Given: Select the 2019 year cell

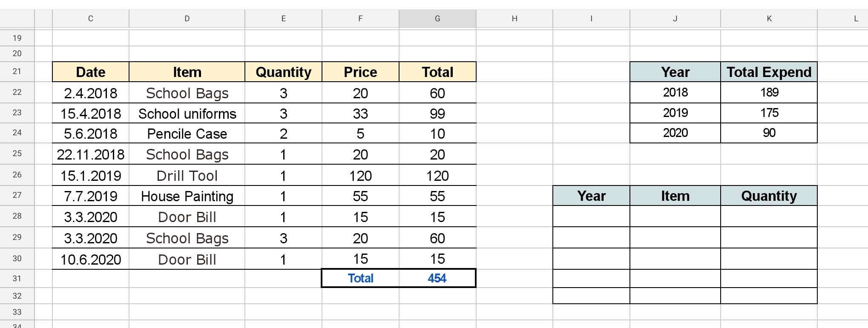Looking at the screenshot, I should [x=675, y=113].
